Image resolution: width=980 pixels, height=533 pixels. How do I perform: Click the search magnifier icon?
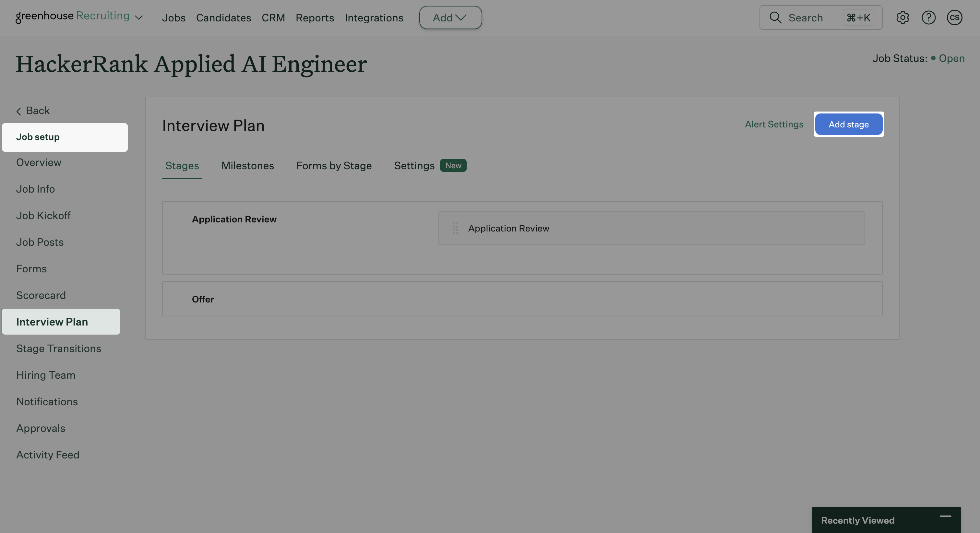[775, 18]
